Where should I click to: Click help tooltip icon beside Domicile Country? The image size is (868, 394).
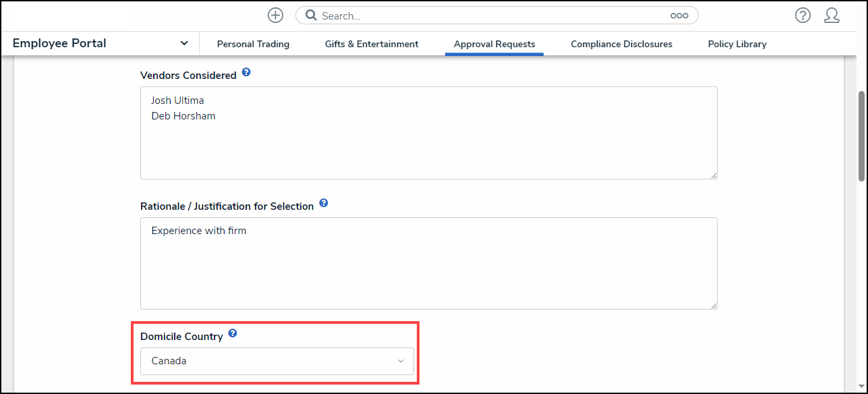(x=233, y=333)
